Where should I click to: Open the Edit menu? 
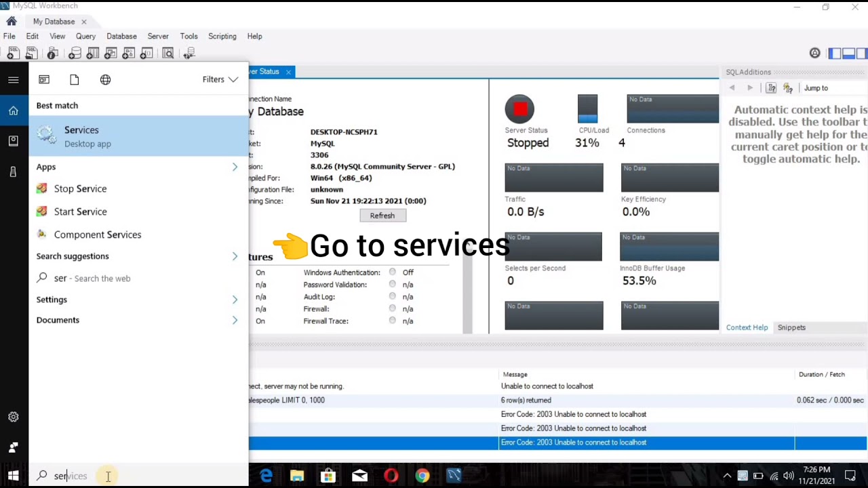click(32, 36)
